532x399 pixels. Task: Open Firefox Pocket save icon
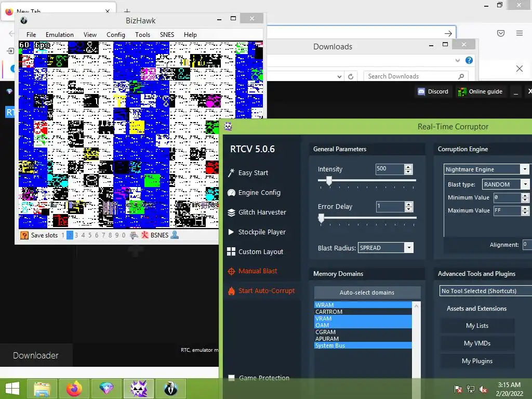click(x=501, y=33)
